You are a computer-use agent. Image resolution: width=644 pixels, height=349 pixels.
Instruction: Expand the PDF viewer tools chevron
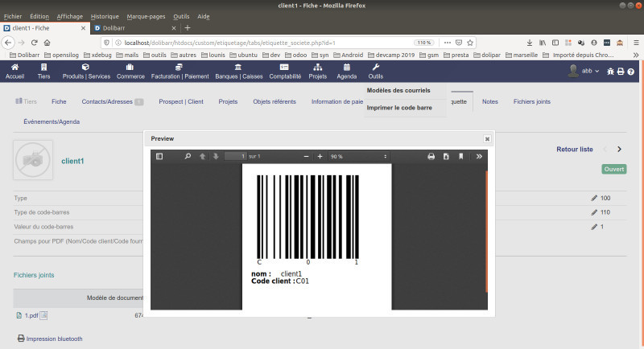pos(479,156)
